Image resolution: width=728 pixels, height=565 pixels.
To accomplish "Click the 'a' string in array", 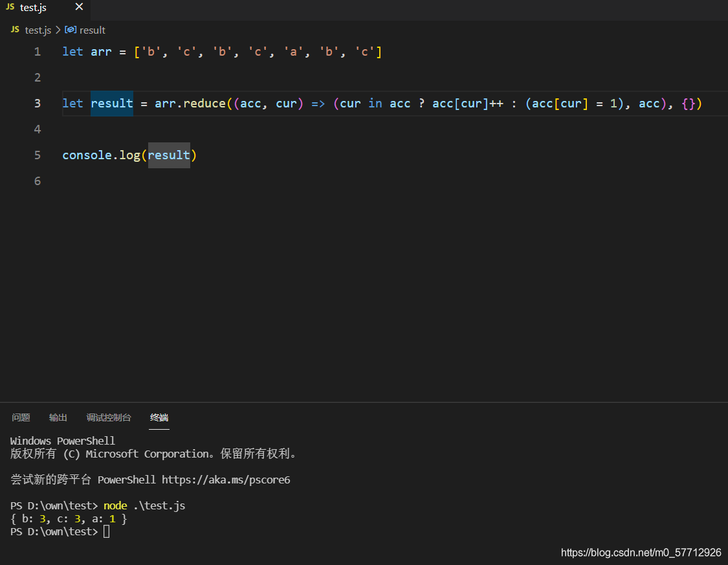I will click(293, 52).
